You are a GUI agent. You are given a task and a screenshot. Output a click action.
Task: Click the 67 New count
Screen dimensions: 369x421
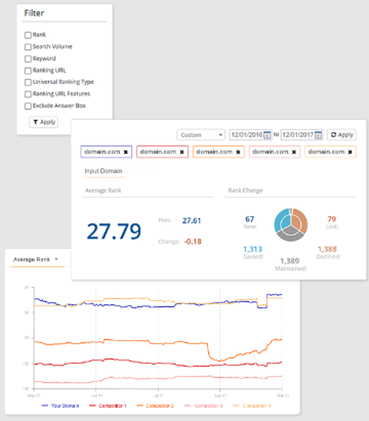click(250, 219)
